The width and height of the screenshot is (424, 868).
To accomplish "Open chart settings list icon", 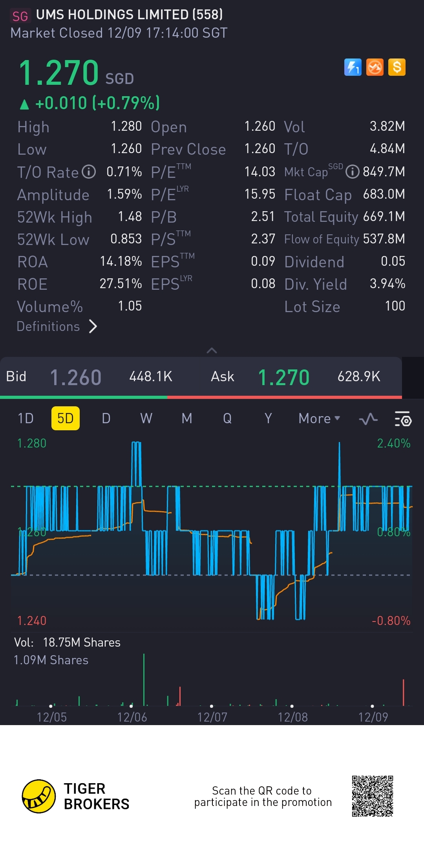I will tap(402, 419).
